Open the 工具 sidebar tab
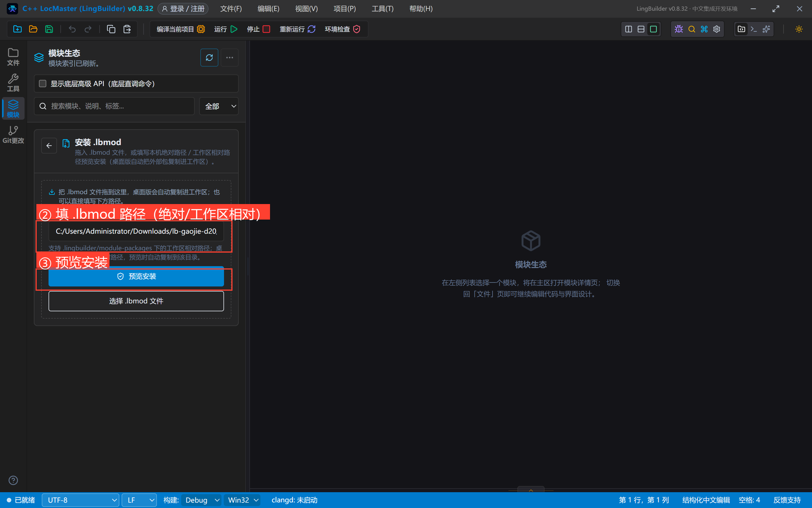812x508 pixels. click(13, 83)
